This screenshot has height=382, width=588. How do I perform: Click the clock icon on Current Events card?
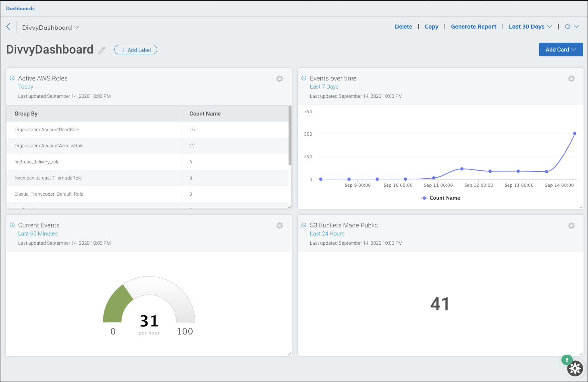[12, 225]
